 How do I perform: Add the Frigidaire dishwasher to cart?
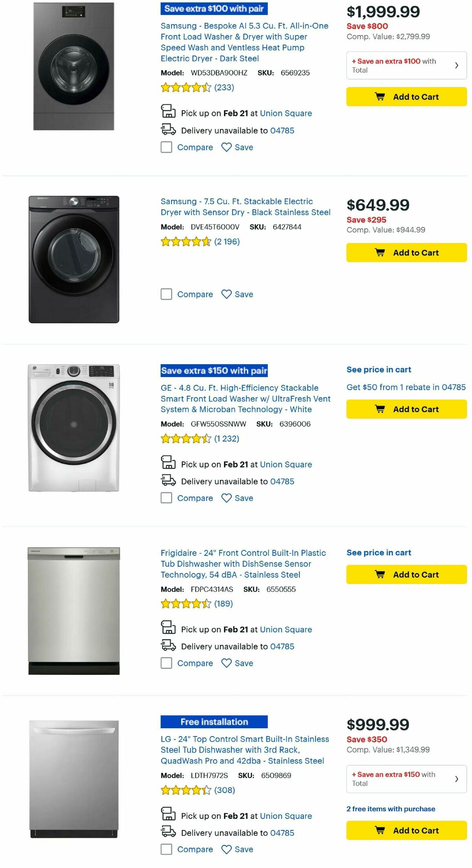(x=405, y=575)
